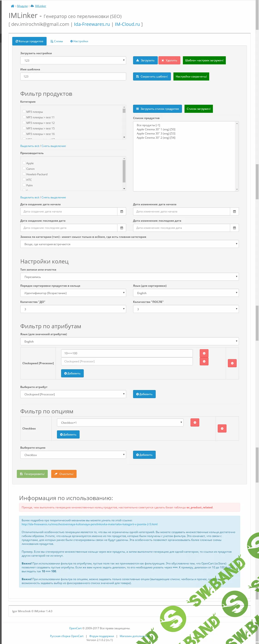The height and width of the screenshot is (644, 259).
Task: Click the download icon on Загрузить button
Action: (138, 60)
